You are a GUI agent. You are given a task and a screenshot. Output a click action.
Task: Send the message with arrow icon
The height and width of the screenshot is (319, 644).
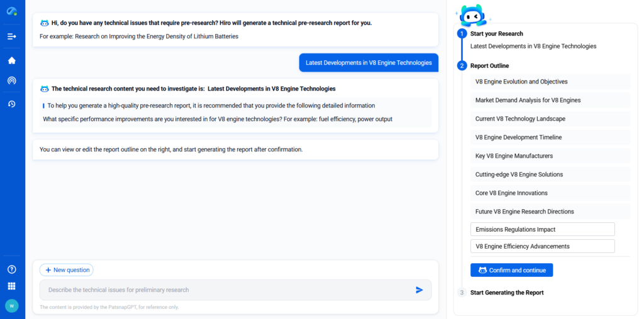tap(419, 290)
